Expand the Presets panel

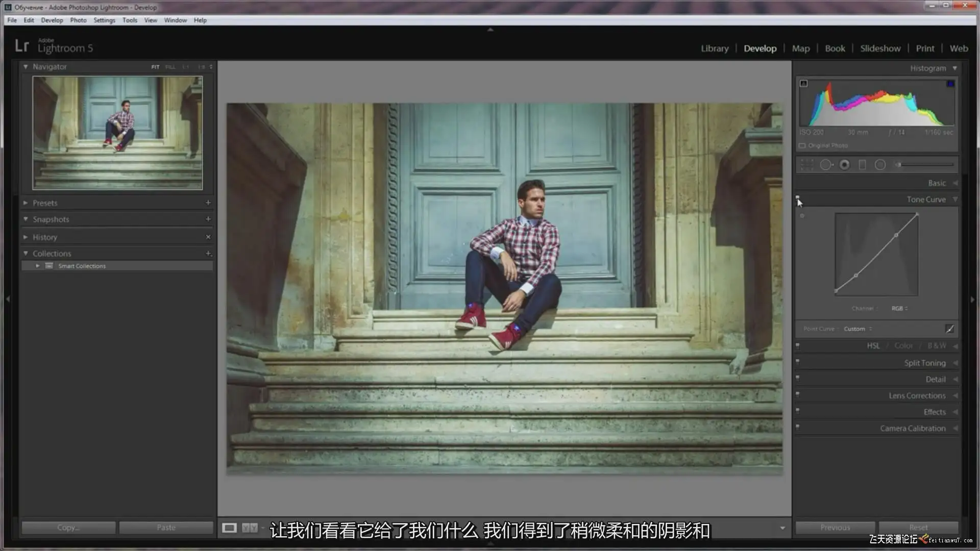point(26,203)
